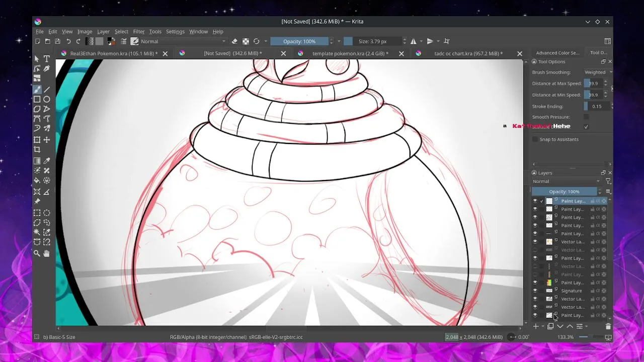
Task: Move the layer up
Action: 570,326
